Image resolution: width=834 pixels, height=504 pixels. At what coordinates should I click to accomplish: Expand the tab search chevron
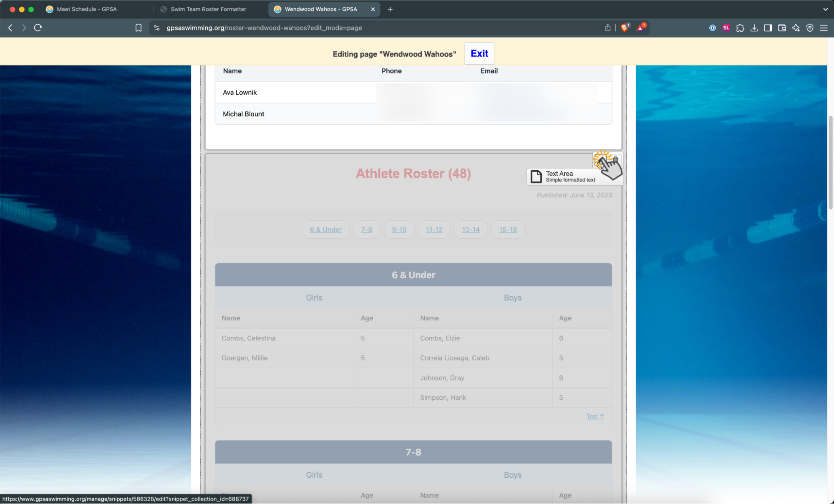pos(825,9)
